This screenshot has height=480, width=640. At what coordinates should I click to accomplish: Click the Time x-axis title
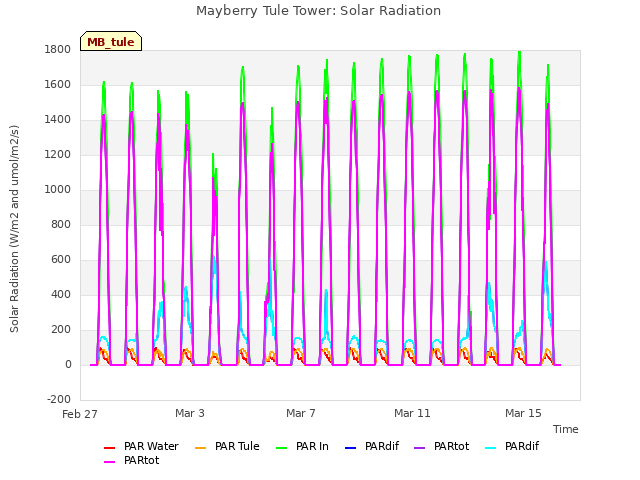pos(565,429)
